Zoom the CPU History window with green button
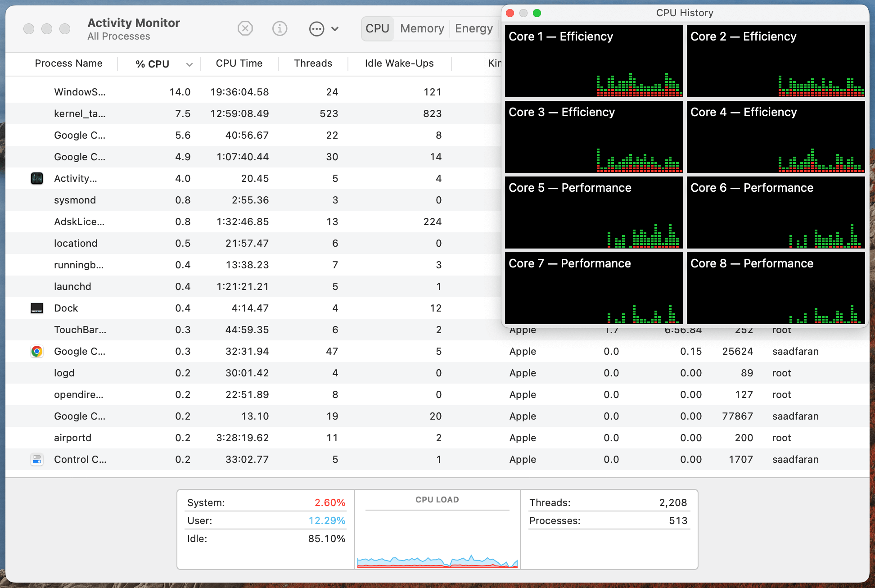This screenshot has width=875, height=588. 537,13
